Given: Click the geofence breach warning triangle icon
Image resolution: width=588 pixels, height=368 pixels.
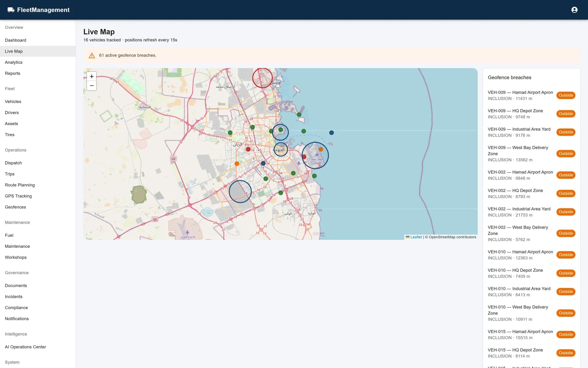Looking at the screenshot, I should coord(92,56).
